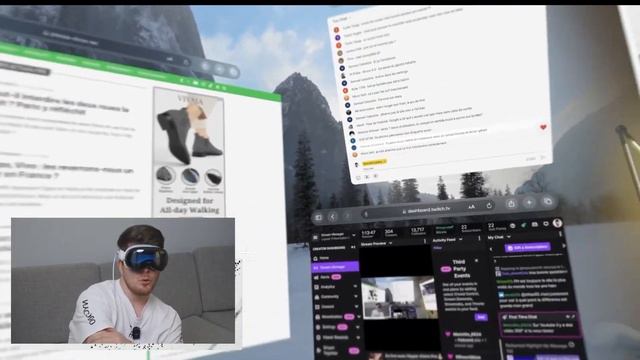Expand the Viewer Rewards section chevron

(x=358, y=337)
